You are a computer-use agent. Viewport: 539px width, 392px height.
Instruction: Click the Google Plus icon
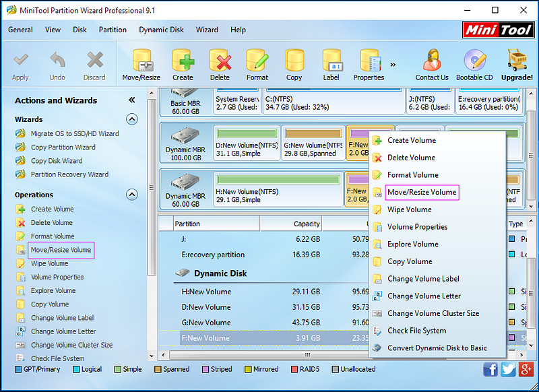point(526,369)
